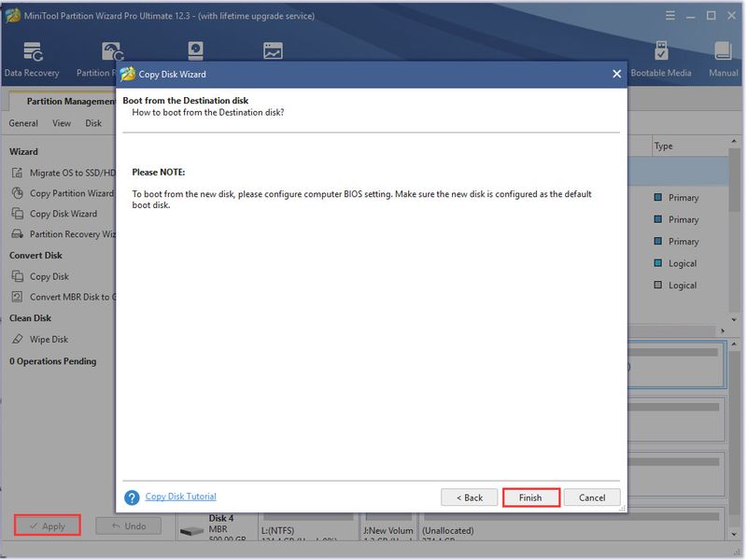This screenshot has height=560, width=747.
Task: Click the partition list scrollbar down arrow
Action: click(x=734, y=319)
